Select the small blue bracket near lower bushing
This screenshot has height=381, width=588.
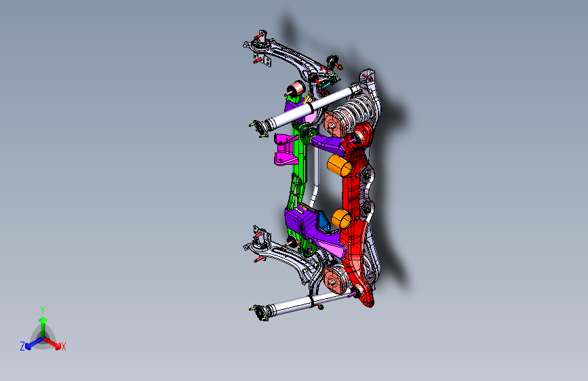tap(324, 222)
